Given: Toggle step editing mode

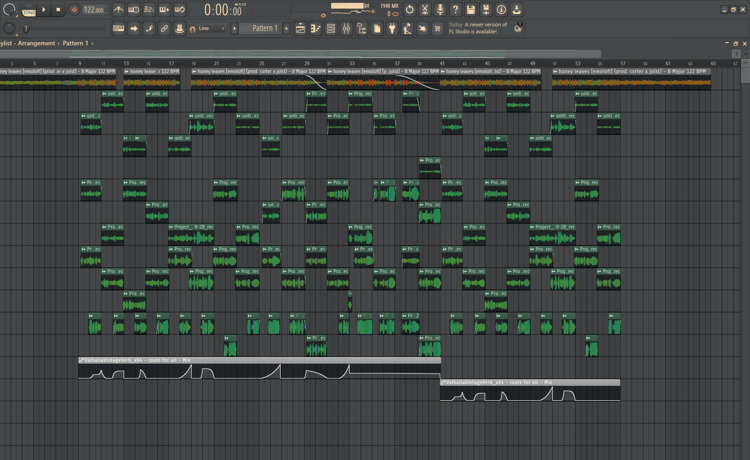Looking at the screenshot, I should (149, 29).
